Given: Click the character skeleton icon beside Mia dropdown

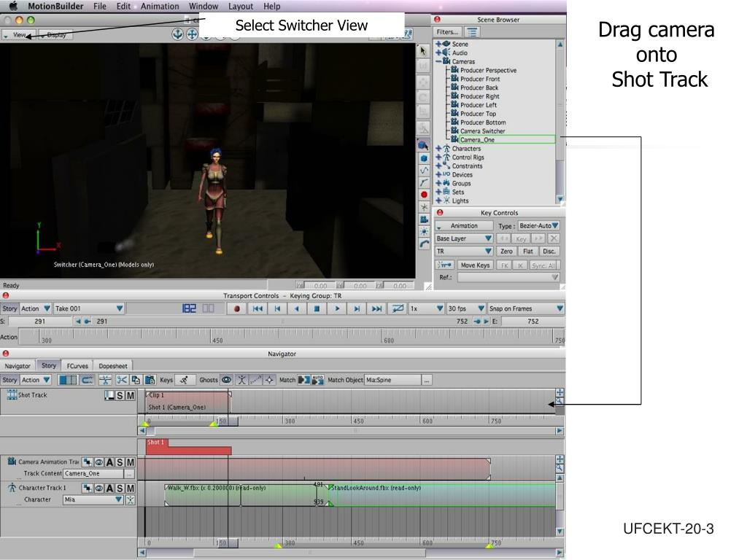Looking at the screenshot, I should 130,499.
